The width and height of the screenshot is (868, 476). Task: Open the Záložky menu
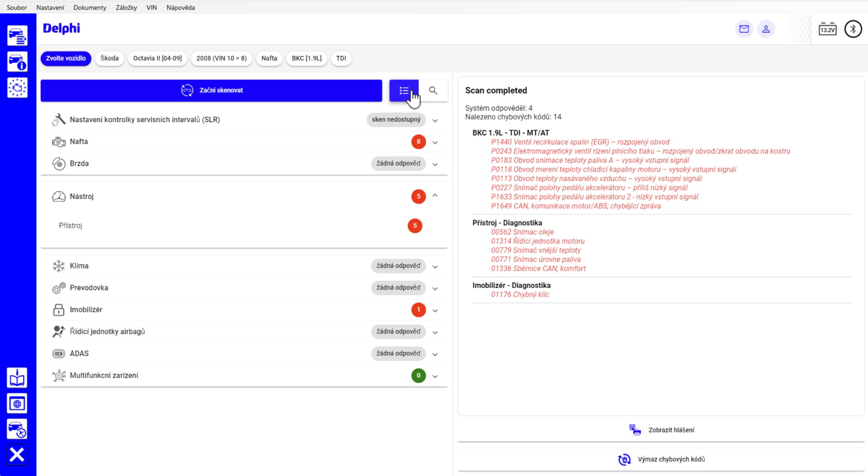(126, 7)
